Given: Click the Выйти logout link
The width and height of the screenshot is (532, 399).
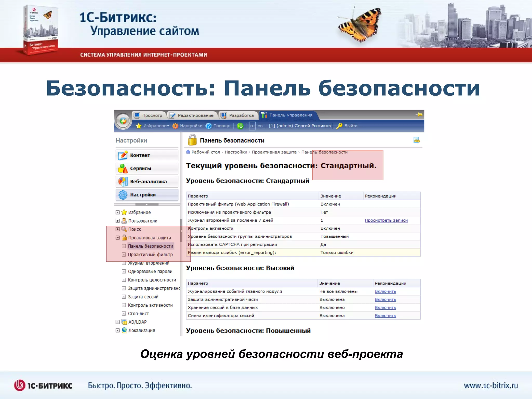Looking at the screenshot, I should 351,126.
